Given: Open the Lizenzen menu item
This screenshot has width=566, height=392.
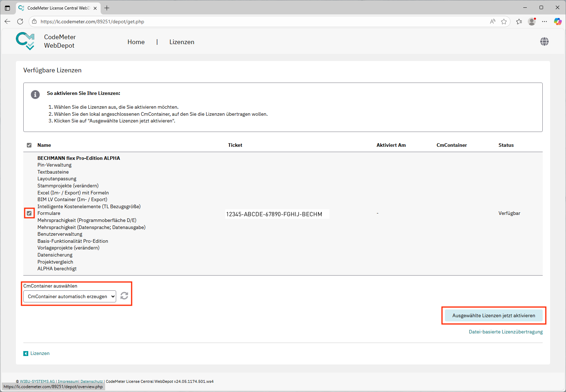Looking at the screenshot, I should click(181, 42).
